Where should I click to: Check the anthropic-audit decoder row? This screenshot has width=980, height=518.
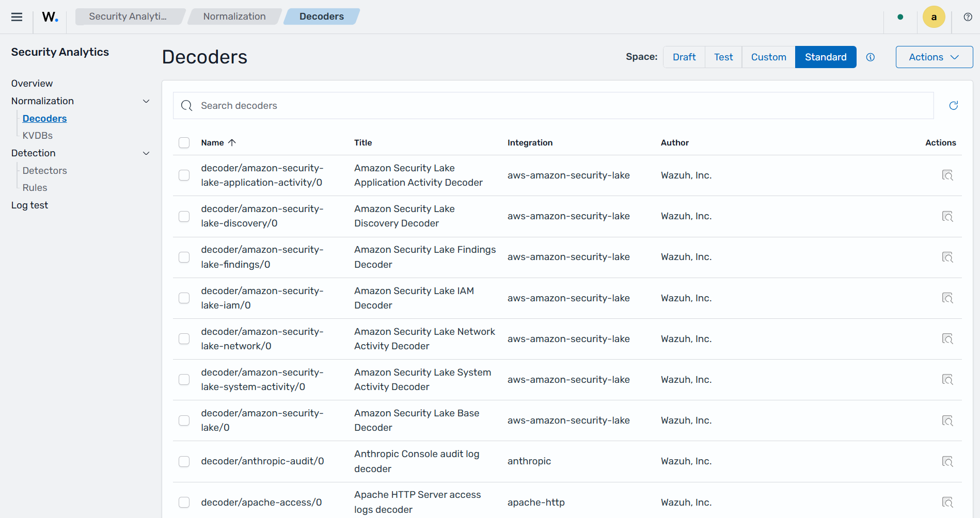(184, 461)
